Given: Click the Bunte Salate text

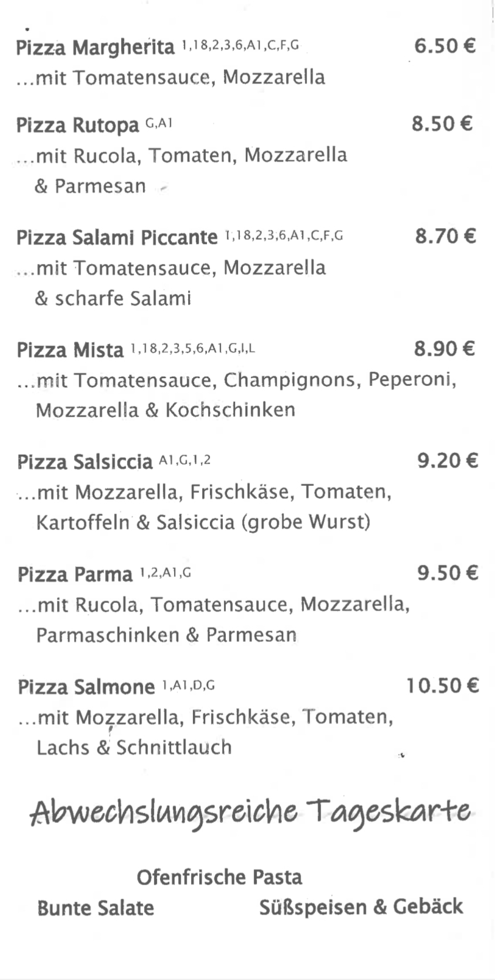Looking at the screenshot, I should click(x=96, y=908).
